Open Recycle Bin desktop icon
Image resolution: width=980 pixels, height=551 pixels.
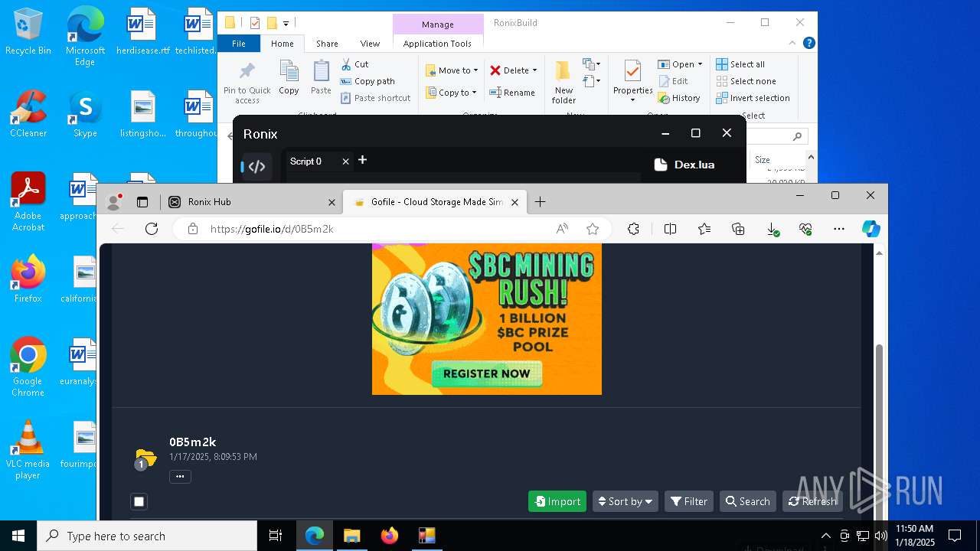click(28, 32)
